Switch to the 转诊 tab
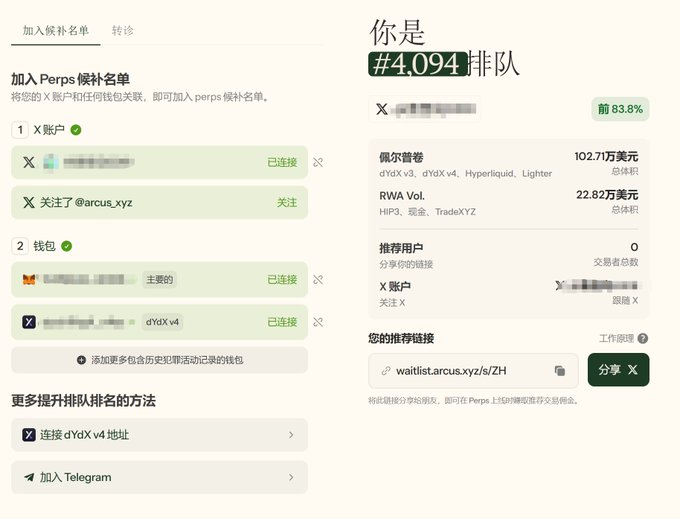Viewport: 680px width, 519px height. (x=122, y=30)
